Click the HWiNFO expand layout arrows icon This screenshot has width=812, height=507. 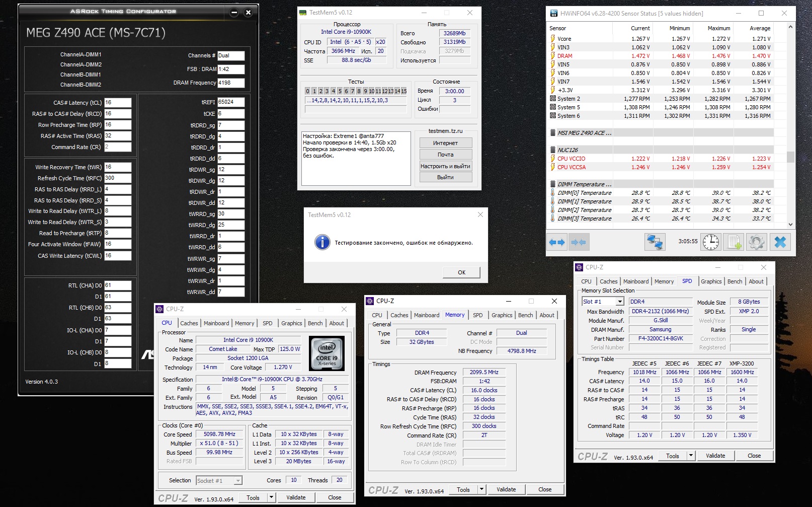[x=557, y=242]
